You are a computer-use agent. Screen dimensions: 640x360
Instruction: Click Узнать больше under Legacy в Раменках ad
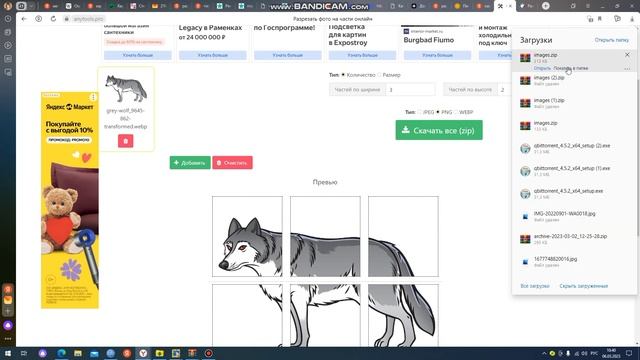(x=213, y=55)
